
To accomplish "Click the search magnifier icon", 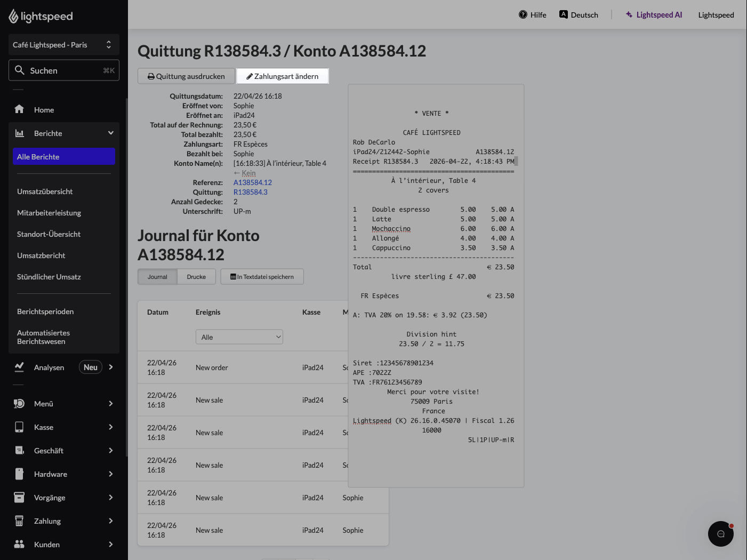I will click(x=20, y=70).
